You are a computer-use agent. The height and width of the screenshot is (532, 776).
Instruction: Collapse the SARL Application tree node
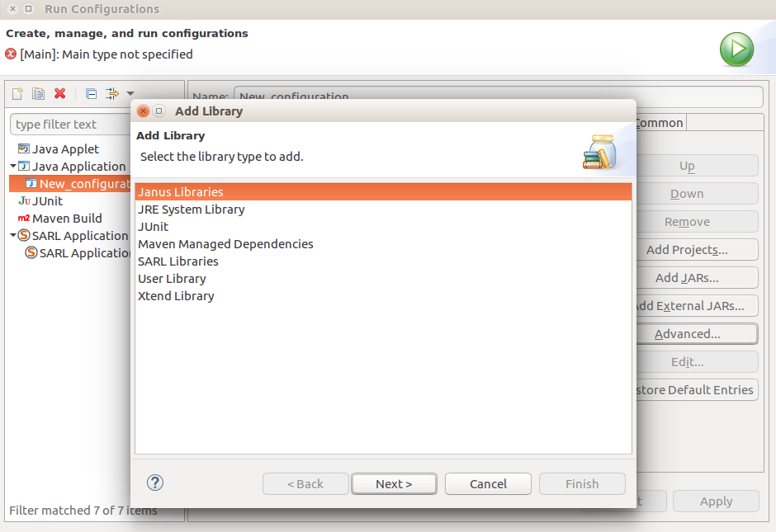click(13, 235)
